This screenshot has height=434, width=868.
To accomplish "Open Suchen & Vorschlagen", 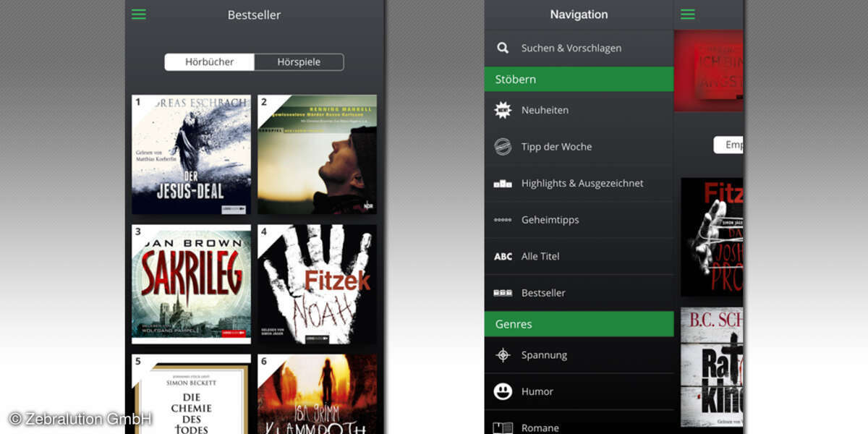I will pyautogui.click(x=579, y=48).
